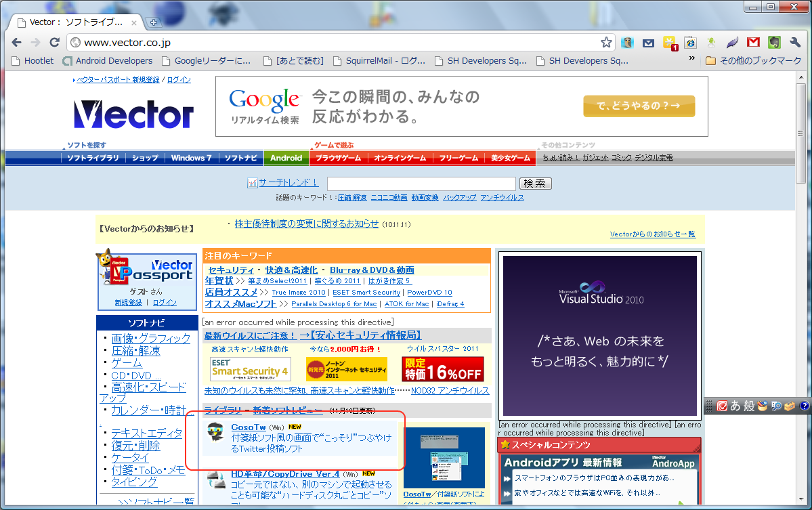Click the 限定特価16%OFF banner

[x=443, y=369]
